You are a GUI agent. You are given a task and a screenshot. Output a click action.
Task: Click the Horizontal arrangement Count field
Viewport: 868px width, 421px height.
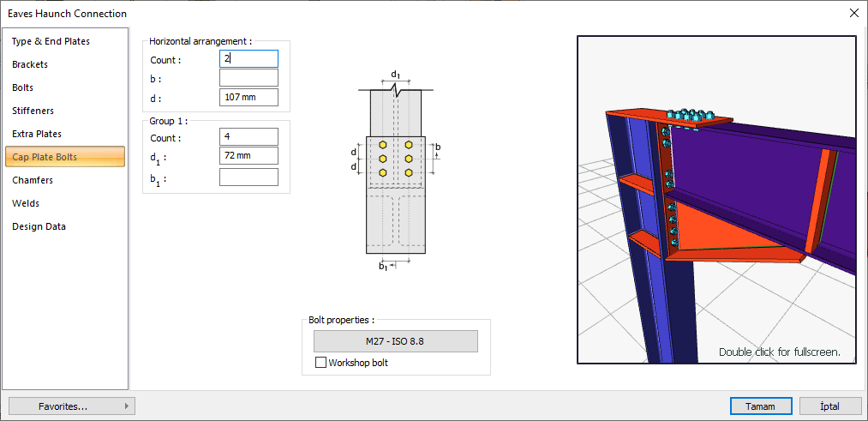click(248, 58)
